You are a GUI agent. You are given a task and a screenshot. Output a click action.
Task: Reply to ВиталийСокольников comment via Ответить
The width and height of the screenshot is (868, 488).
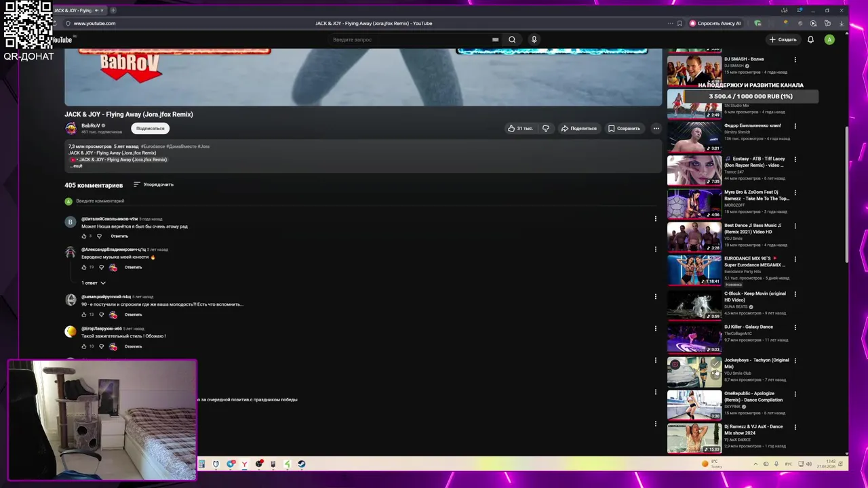pos(119,236)
